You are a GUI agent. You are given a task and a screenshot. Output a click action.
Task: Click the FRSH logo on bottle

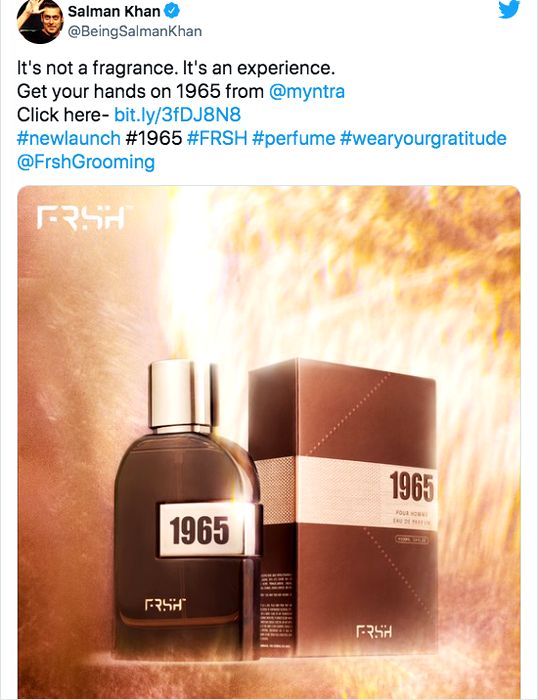click(165, 605)
